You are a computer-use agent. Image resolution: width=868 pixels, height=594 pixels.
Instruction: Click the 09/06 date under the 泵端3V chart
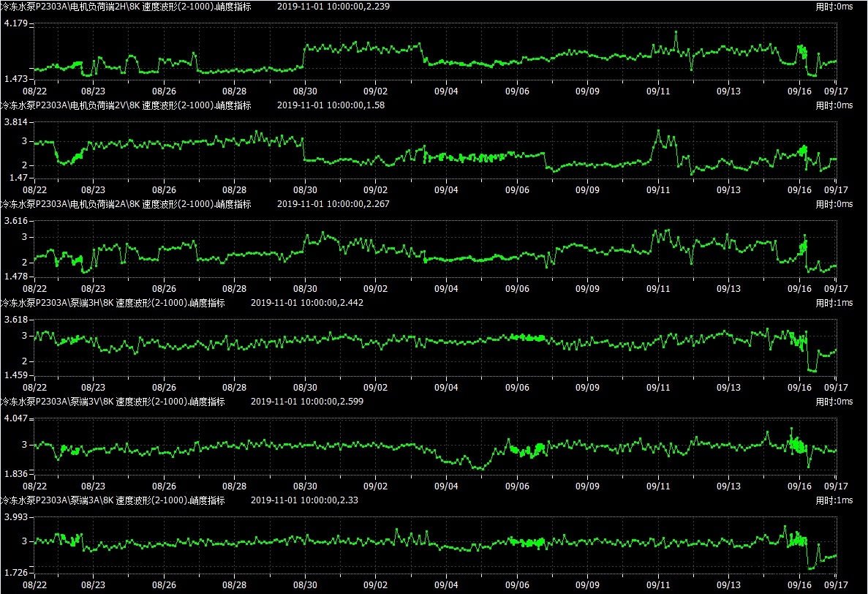(517, 486)
